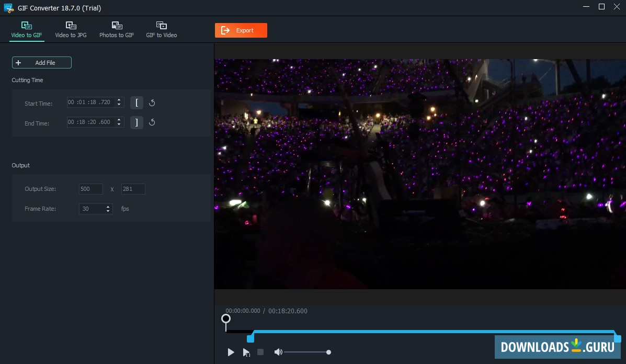The height and width of the screenshot is (364, 626).
Task: Switch to the Video to JPG tab
Action: coord(71,30)
